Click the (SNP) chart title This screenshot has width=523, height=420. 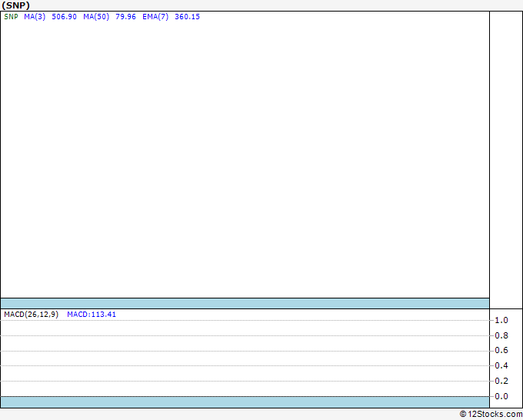point(15,5)
